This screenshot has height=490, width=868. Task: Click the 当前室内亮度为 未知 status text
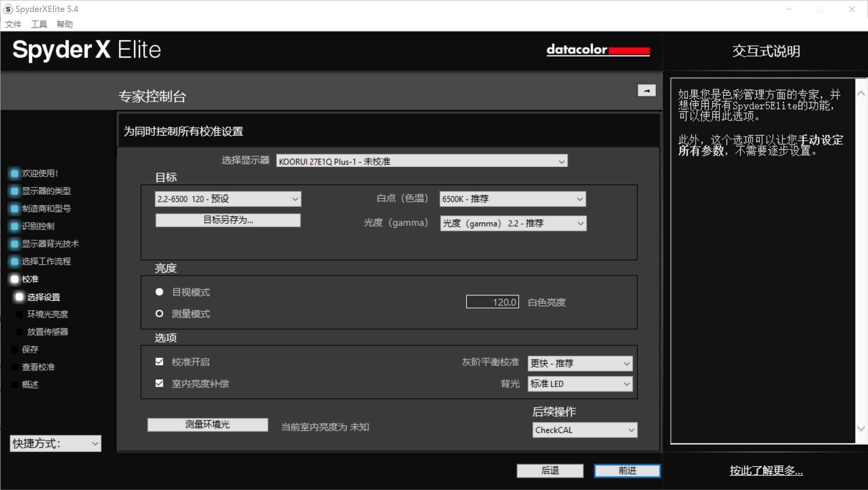[325, 427]
